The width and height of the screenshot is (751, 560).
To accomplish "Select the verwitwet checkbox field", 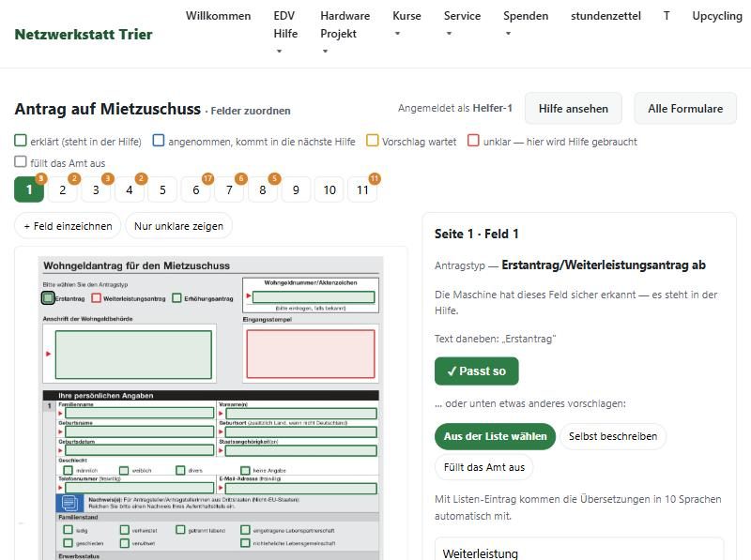I will click(125, 543).
